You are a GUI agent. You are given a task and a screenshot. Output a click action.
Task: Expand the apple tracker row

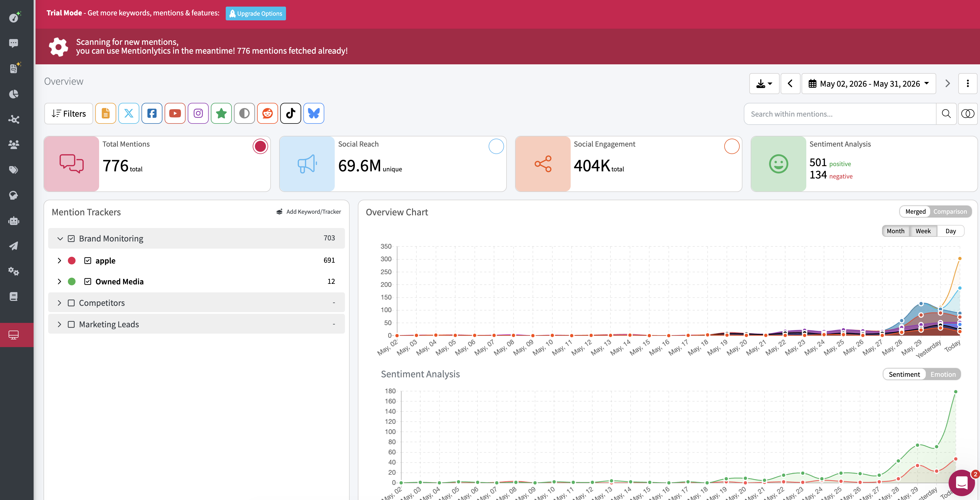pyautogui.click(x=59, y=260)
